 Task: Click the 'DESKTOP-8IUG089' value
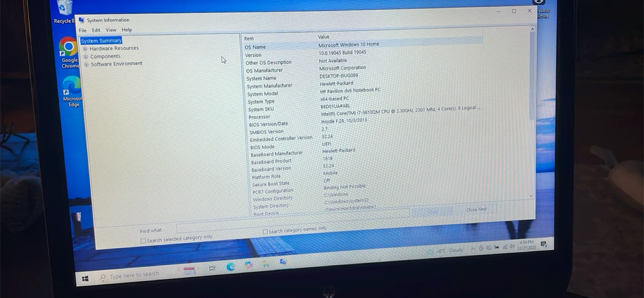click(x=339, y=76)
